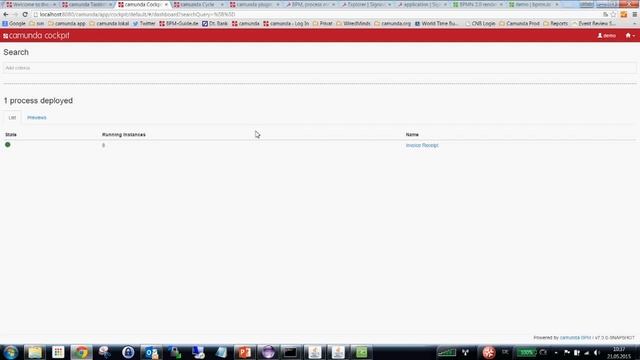
Task: Click the browser forward arrow
Action: (x=15, y=14)
